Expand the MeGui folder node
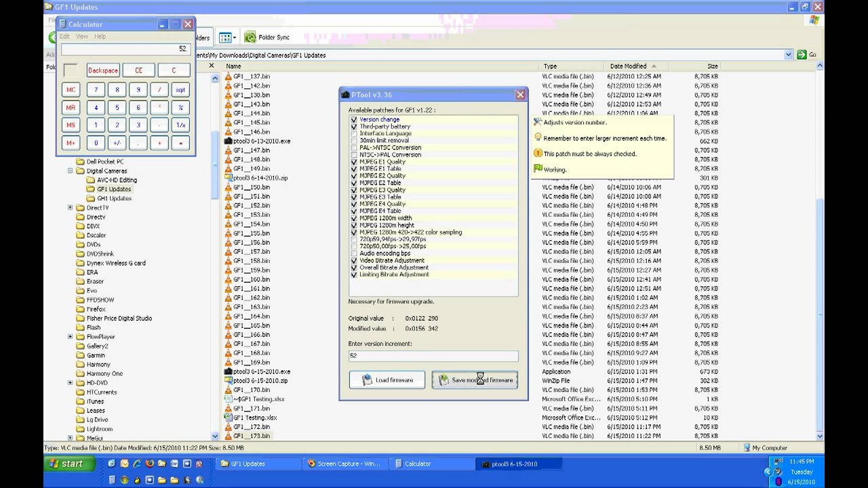This screenshot has width=868, height=488. 71,438
